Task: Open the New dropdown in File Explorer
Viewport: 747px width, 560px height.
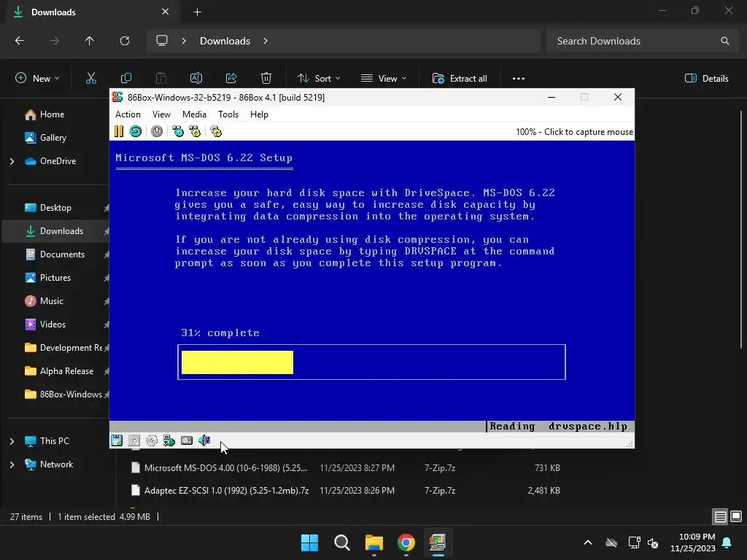Action: point(38,79)
